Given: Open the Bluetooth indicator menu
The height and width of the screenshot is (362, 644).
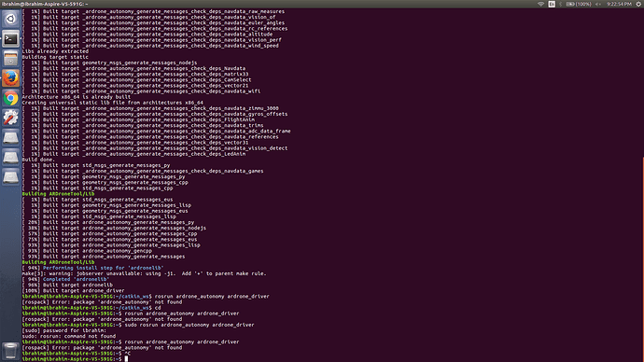Looking at the screenshot, I should click(561, 4).
